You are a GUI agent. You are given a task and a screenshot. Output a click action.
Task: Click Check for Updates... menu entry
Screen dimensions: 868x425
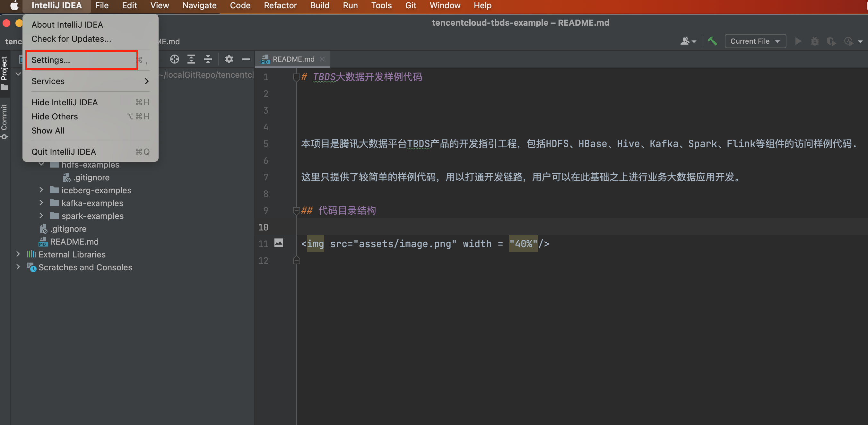coord(71,39)
